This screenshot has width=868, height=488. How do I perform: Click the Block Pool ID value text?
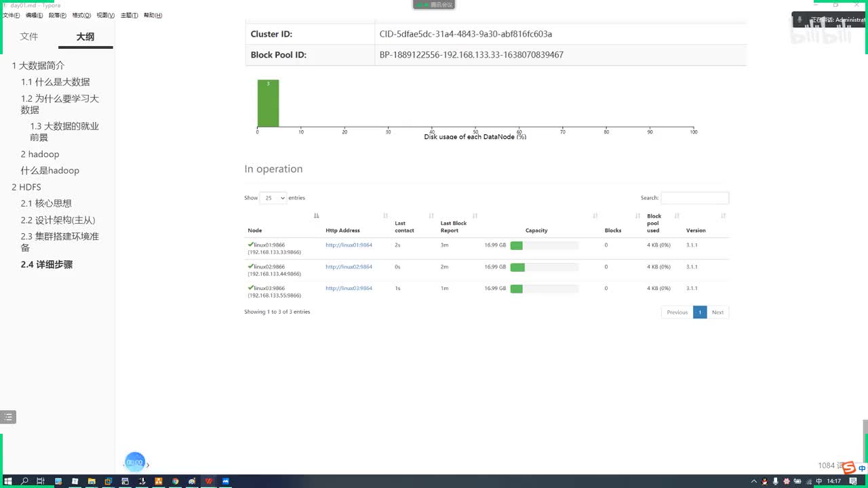pos(471,55)
